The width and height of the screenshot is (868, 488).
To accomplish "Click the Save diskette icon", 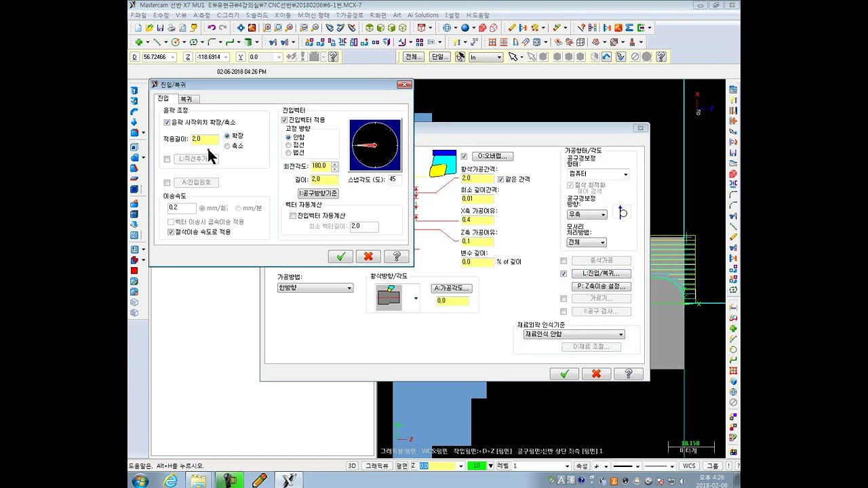I will tap(160, 28).
